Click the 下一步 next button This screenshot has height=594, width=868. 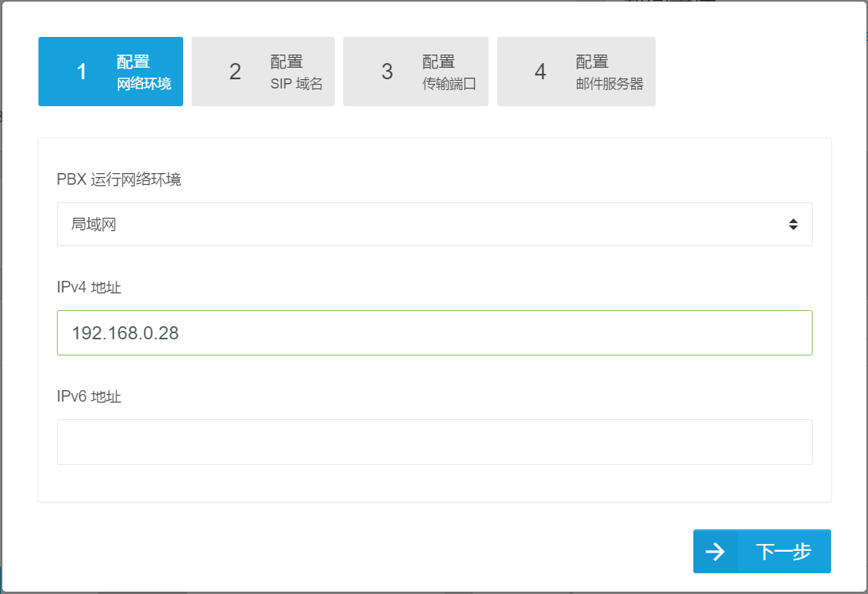762,552
